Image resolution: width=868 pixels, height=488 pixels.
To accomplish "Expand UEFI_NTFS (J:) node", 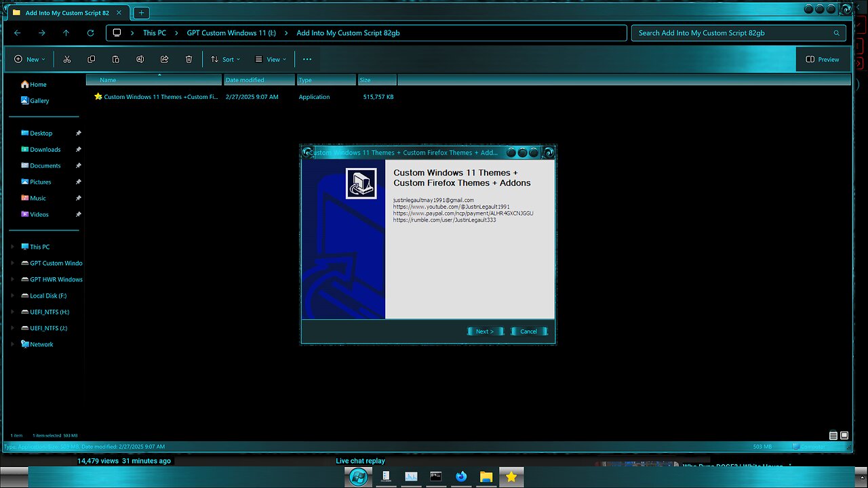I will coord(12,328).
